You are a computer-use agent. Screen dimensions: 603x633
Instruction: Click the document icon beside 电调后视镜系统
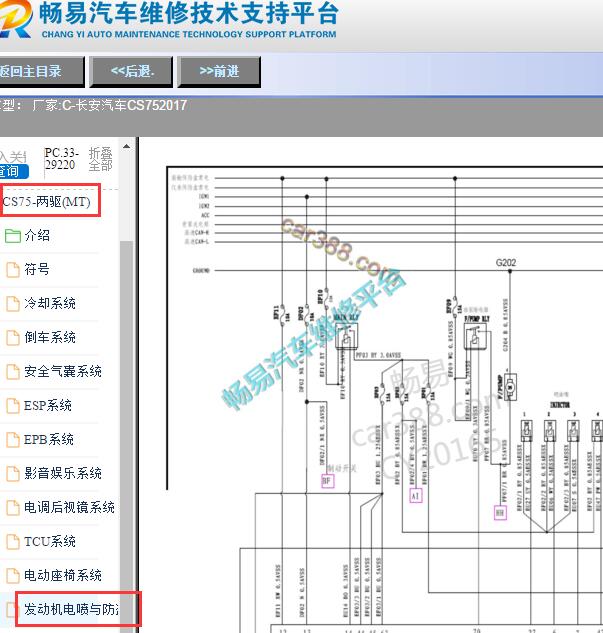tap(13, 507)
